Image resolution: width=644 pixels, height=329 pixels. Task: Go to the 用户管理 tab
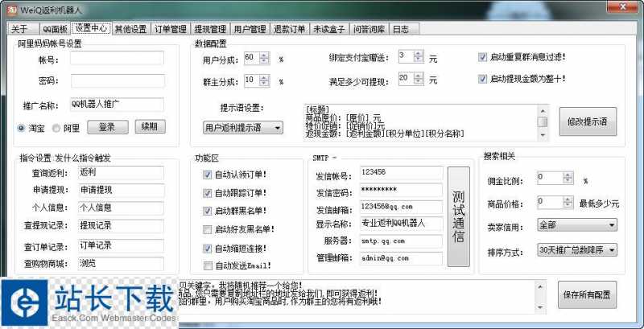click(250, 29)
